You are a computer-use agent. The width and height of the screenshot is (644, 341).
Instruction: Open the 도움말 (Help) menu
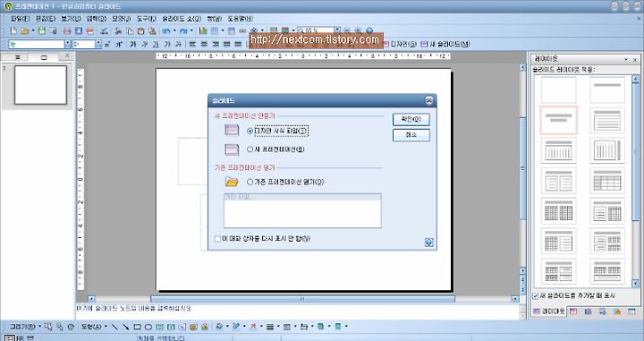pos(241,19)
